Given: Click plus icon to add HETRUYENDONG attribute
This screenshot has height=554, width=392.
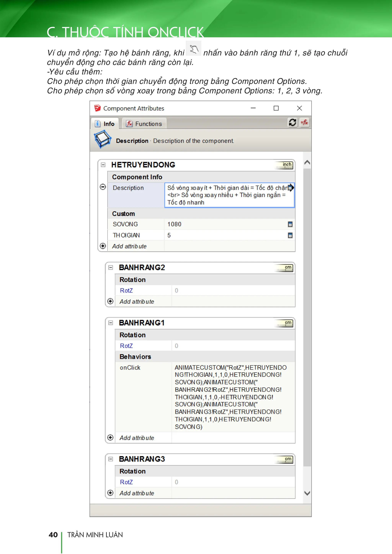Looking at the screenshot, I should tap(103, 246).
